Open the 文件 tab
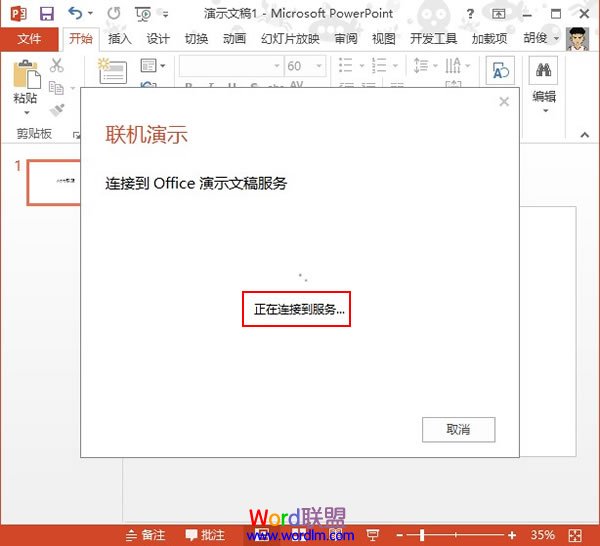 29,39
